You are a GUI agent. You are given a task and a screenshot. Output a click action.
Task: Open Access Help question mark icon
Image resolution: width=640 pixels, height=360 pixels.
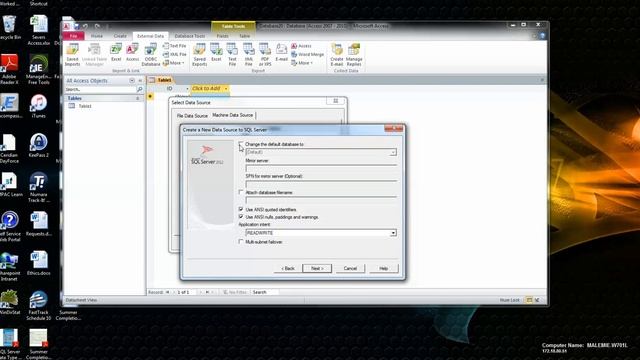tap(542, 36)
